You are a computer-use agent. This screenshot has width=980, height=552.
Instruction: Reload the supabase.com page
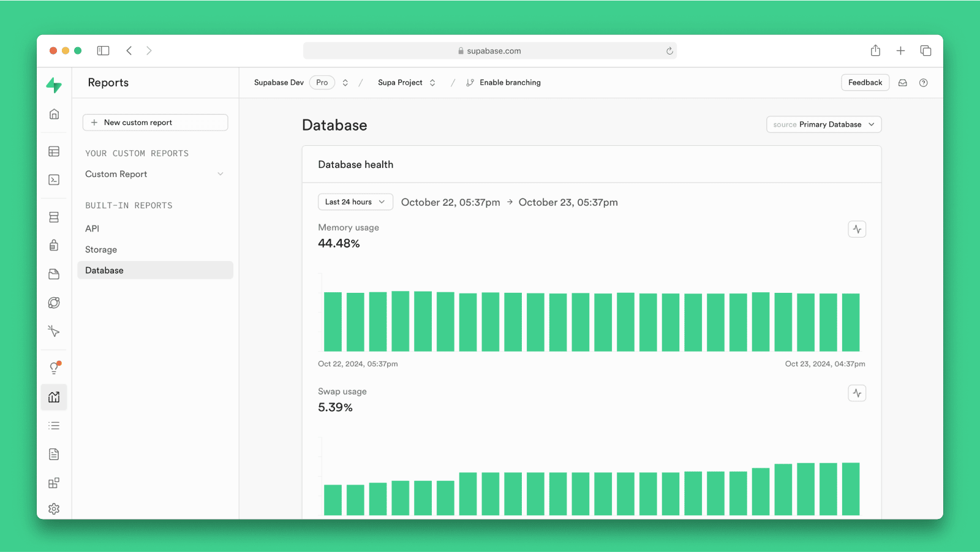click(669, 51)
